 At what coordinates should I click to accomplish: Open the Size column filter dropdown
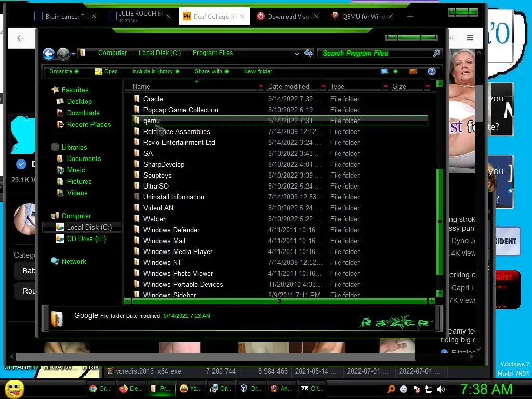pyautogui.click(x=427, y=87)
